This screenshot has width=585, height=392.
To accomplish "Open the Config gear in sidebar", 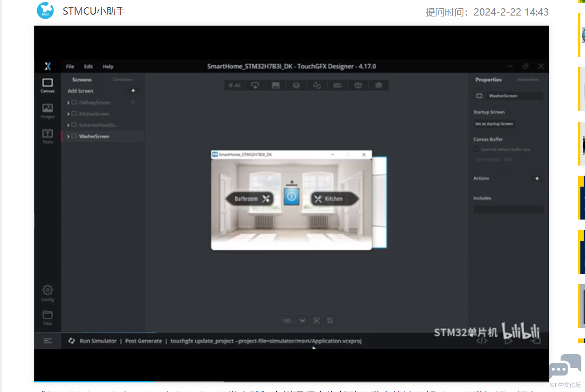I will click(48, 293).
